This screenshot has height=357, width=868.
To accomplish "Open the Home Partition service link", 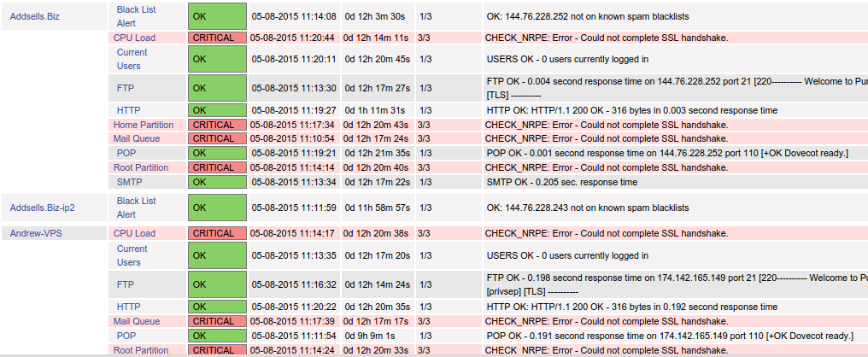I will click(144, 125).
